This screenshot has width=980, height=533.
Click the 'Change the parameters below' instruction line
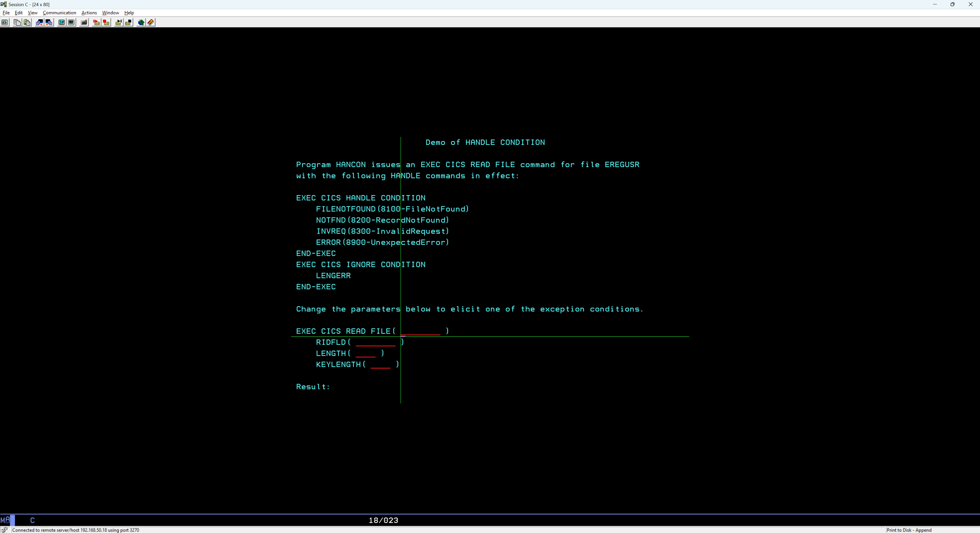coord(470,309)
